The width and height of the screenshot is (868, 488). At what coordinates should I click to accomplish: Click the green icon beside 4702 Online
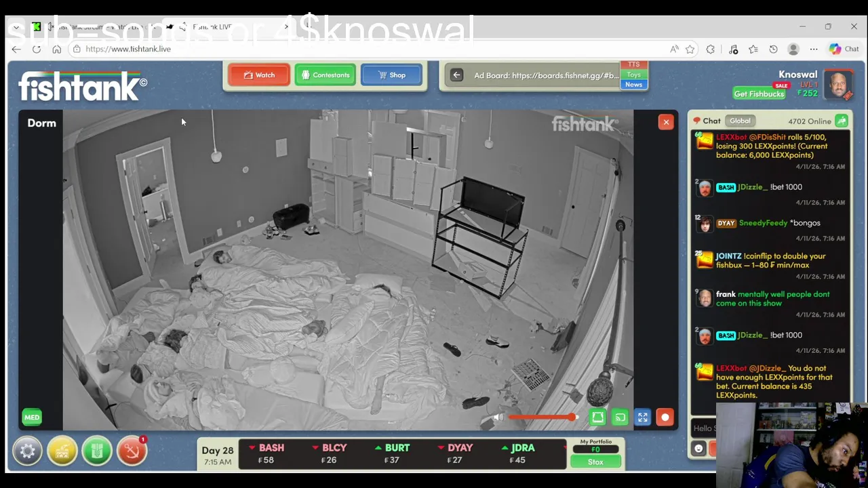[842, 121]
